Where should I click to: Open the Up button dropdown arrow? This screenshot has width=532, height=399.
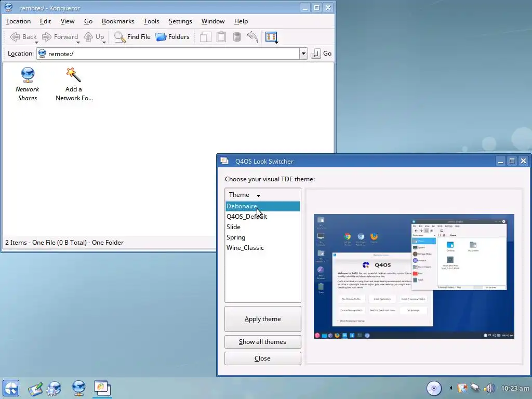tap(104, 43)
